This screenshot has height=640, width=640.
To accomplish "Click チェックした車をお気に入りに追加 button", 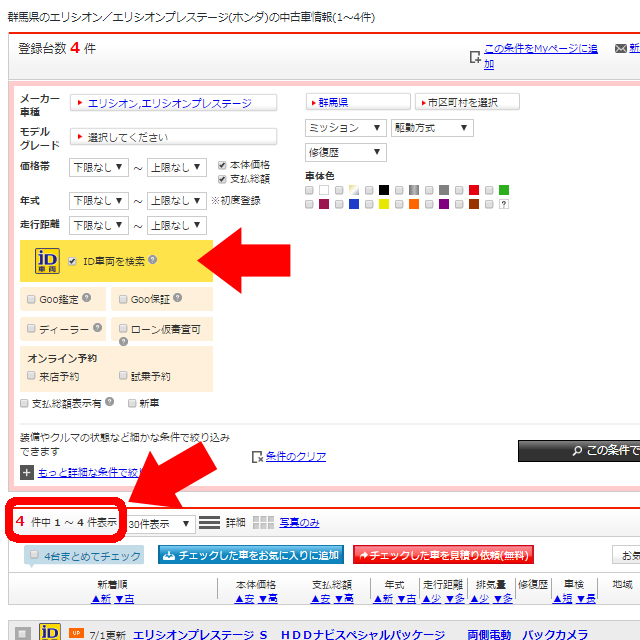I will pyautogui.click(x=250, y=554).
